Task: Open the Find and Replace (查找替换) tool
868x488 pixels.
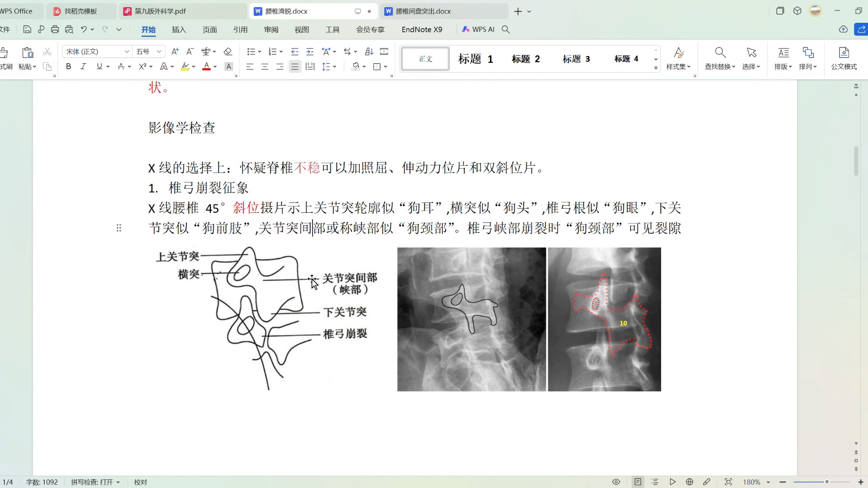Action: 720,59
